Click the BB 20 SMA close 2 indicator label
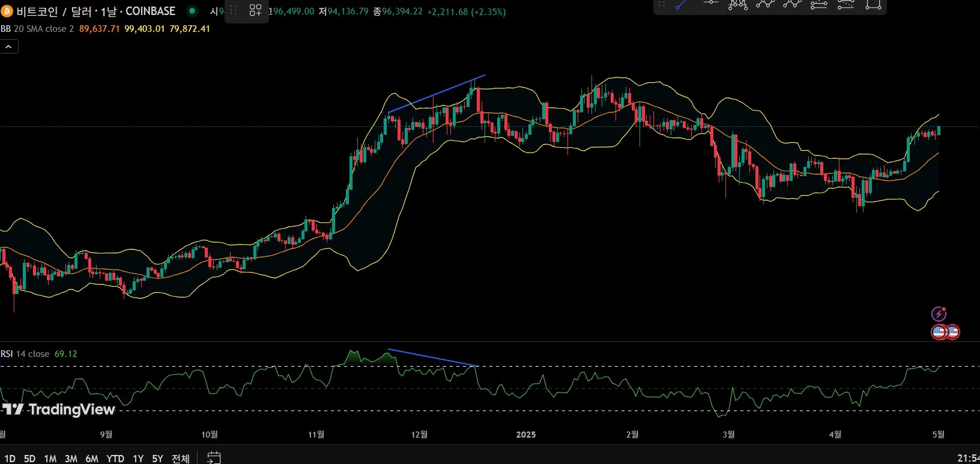Screen dimensions: 980x464 tap(37, 29)
